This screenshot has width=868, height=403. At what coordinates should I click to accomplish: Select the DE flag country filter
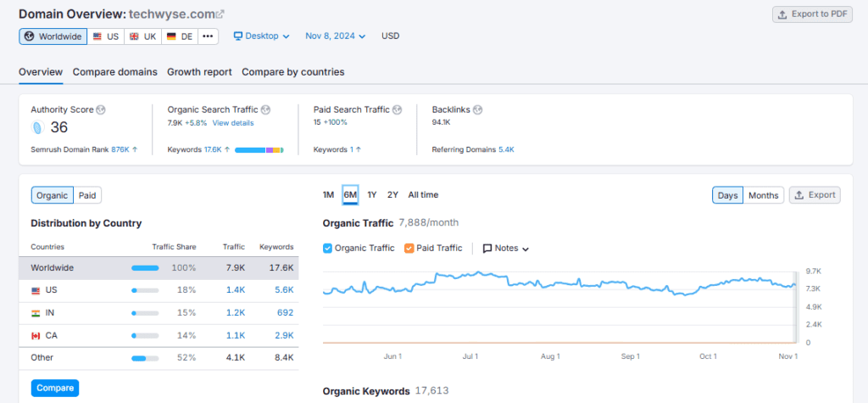point(180,36)
